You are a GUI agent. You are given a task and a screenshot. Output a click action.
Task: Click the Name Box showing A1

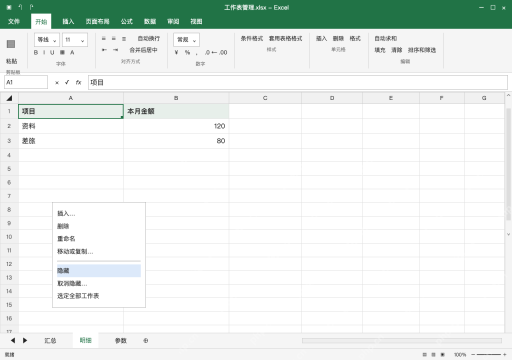click(x=26, y=82)
